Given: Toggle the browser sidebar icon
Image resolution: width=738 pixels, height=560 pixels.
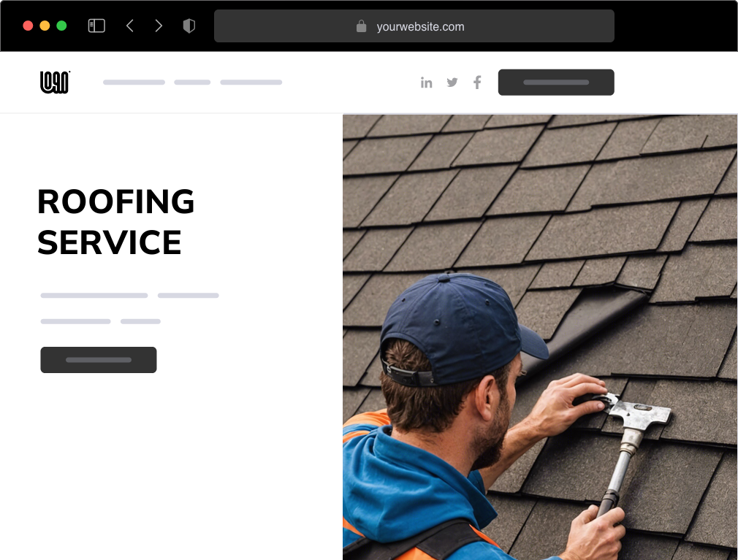Looking at the screenshot, I should coord(96,26).
